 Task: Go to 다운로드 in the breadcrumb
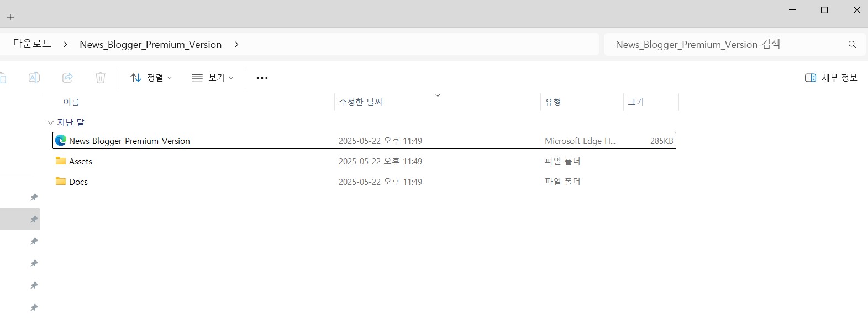pyautogui.click(x=32, y=44)
